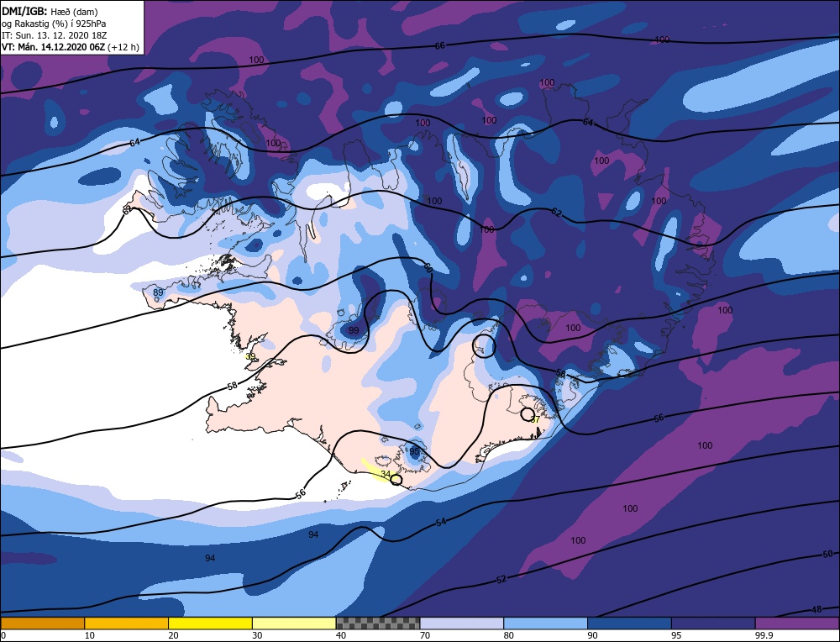Image resolution: width=840 pixels, height=642 pixels.
Task: Click the yellow '39' humidity value
Action: (250, 356)
